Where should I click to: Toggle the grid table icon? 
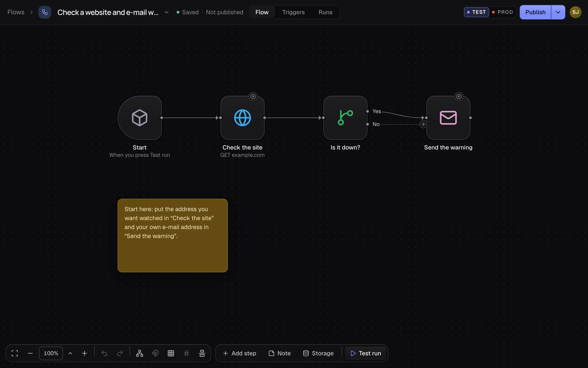click(x=171, y=353)
